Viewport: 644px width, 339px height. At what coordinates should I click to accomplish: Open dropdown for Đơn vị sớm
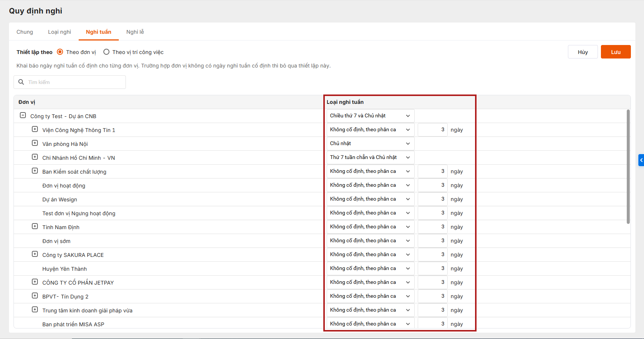(x=371, y=241)
